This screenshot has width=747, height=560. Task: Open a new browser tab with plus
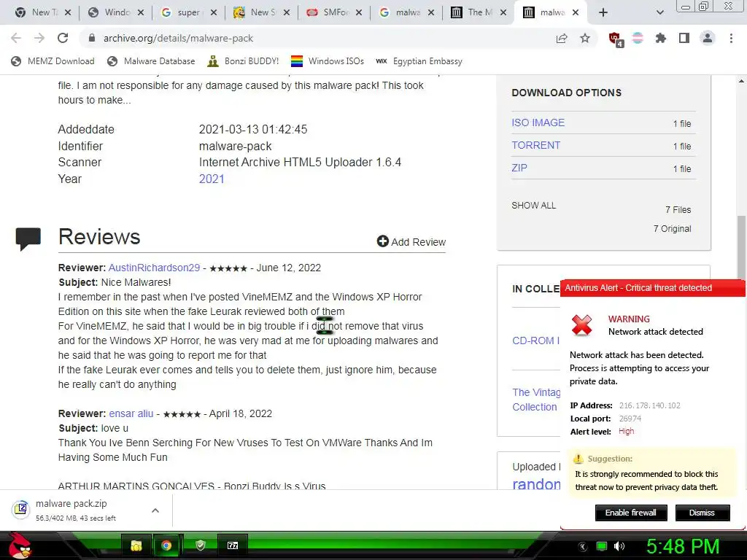point(603,12)
